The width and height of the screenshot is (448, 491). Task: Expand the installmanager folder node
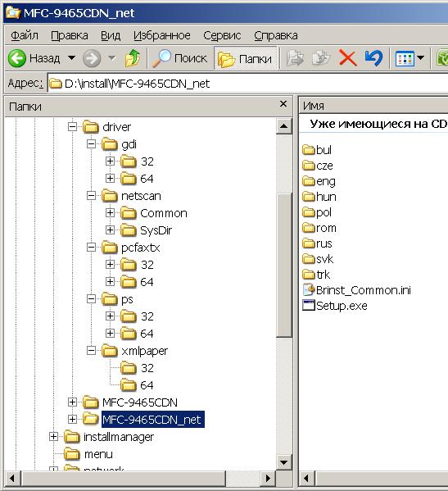click(x=53, y=437)
